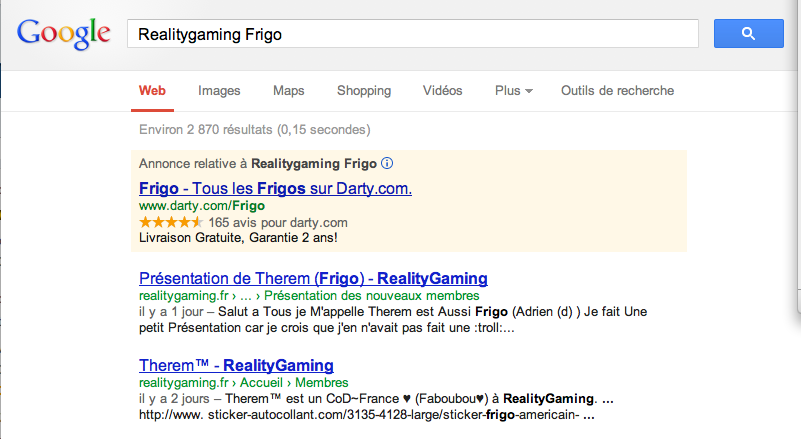Open the Google logo homepage link
This screenshot has width=801, height=439.
63,34
